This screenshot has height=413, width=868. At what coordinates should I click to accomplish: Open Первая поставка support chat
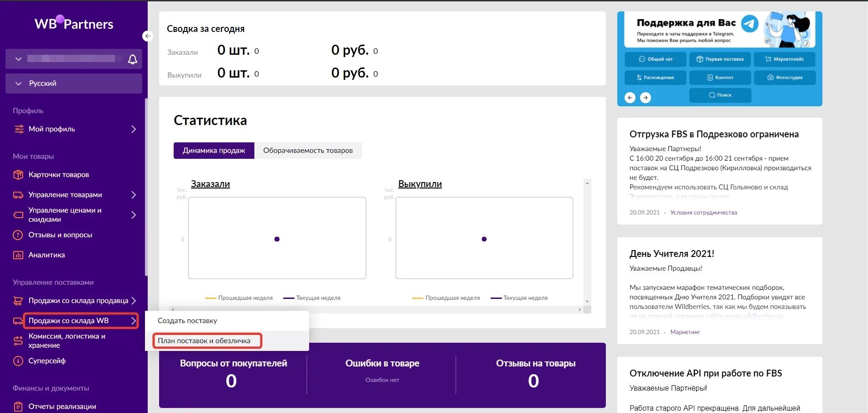[720, 59]
